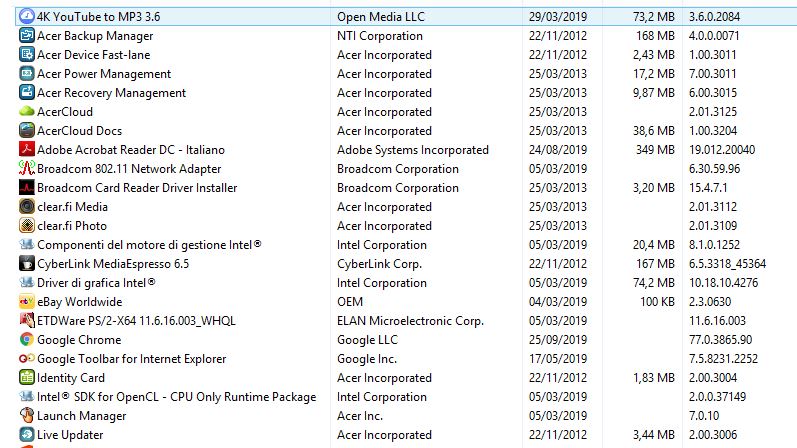Select Acer Backup Manager program name

95,36
